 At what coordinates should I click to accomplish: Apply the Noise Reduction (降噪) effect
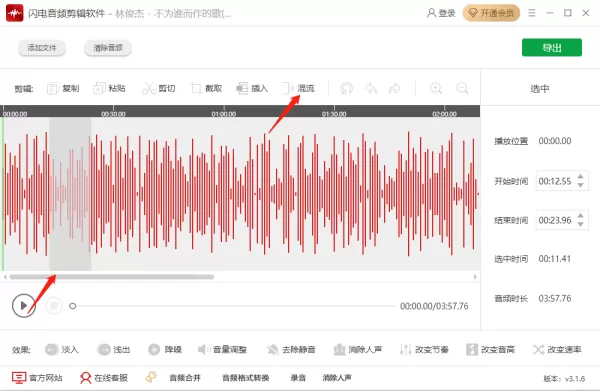point(165,349)
